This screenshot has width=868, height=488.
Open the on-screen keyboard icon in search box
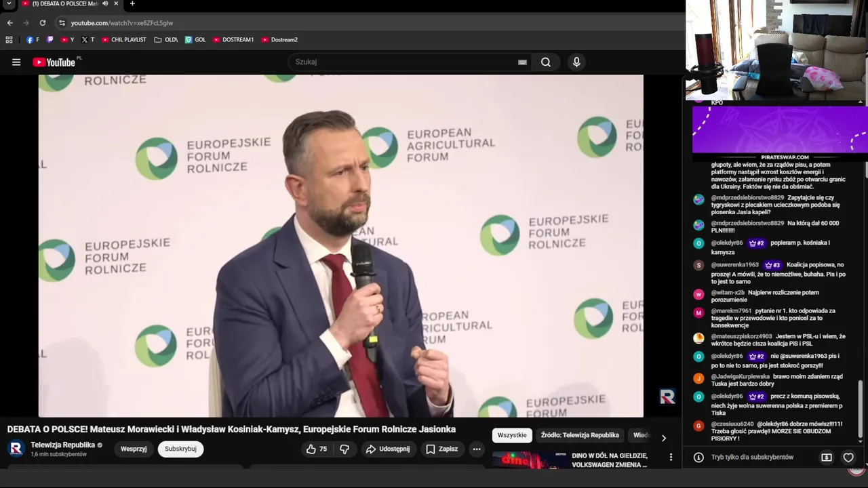522,62
